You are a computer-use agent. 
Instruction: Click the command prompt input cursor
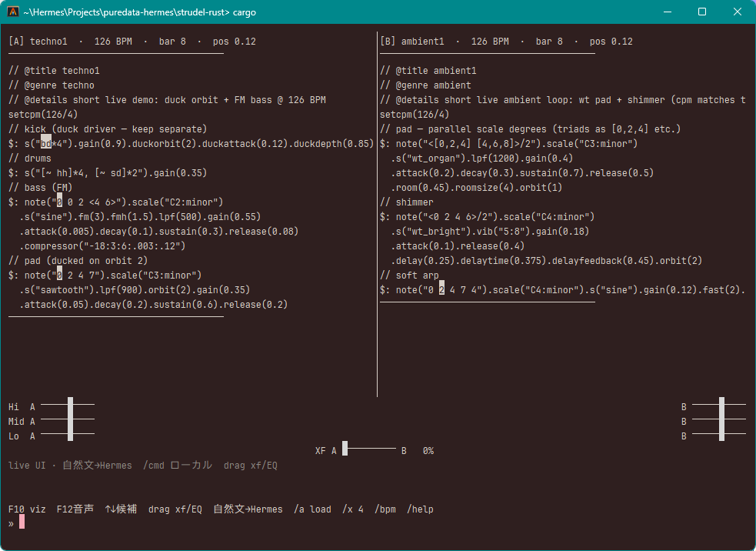click(22, 522)
